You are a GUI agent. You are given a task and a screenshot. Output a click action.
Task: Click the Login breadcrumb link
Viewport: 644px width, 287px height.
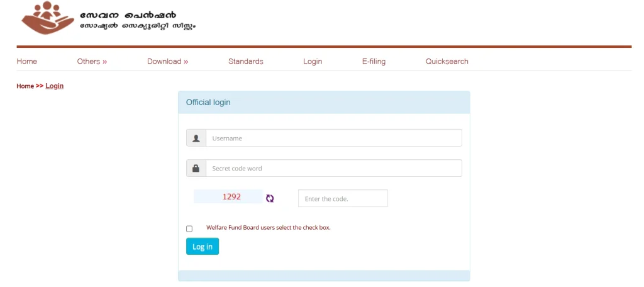(55, 86)
